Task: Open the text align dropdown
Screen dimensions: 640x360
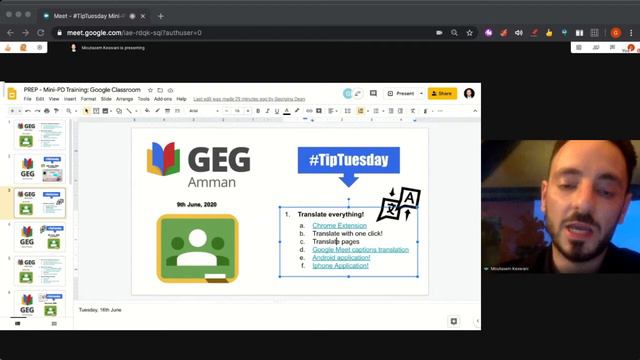Action: (333, 111)
